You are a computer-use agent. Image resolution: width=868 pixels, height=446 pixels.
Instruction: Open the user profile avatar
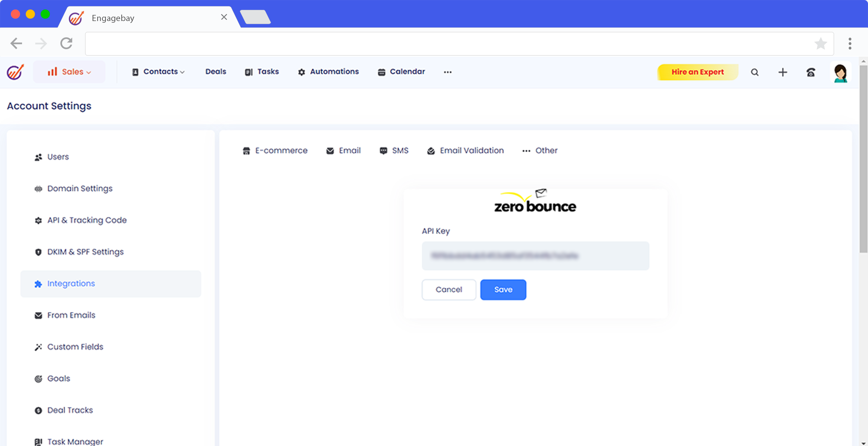coord(840,73)
